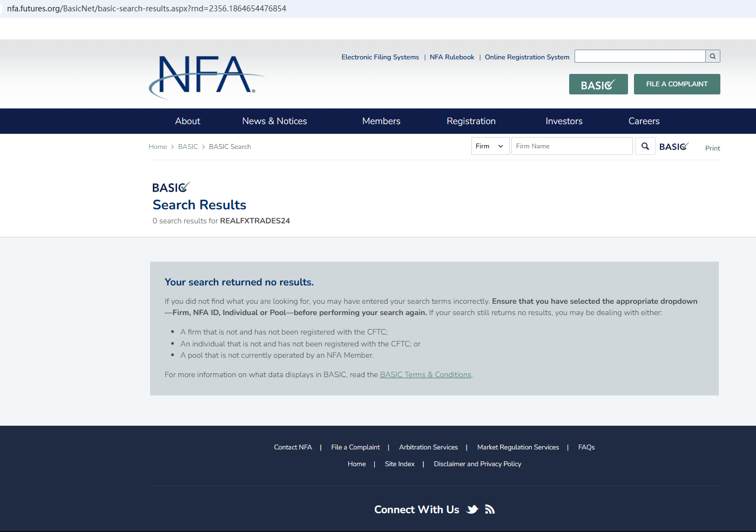Click the BASIC logo above Search Results
The height and width of the screenshot is (532, 756).
coord(171,187)
